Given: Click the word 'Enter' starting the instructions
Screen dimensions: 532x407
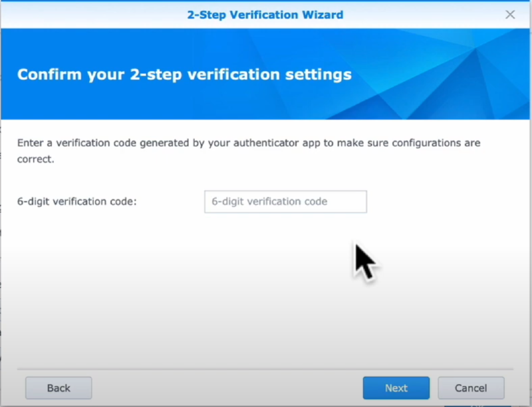Looking at the screenshot, I should 31,143.
